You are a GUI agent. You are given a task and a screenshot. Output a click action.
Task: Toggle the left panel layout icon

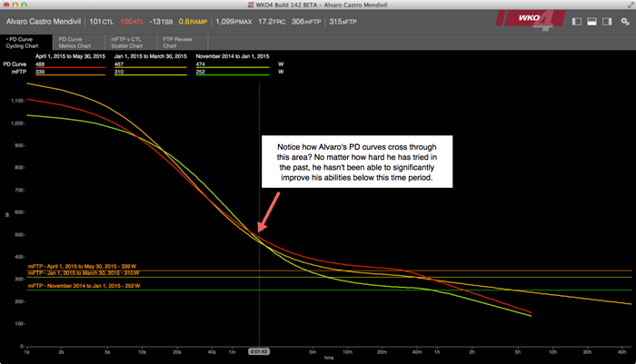pos(576,22)
